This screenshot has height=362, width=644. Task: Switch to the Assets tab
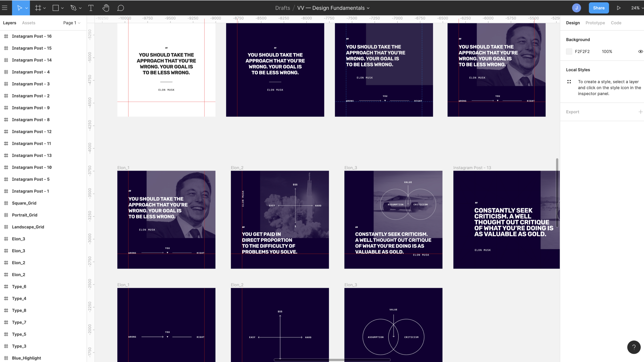(29, 23)
